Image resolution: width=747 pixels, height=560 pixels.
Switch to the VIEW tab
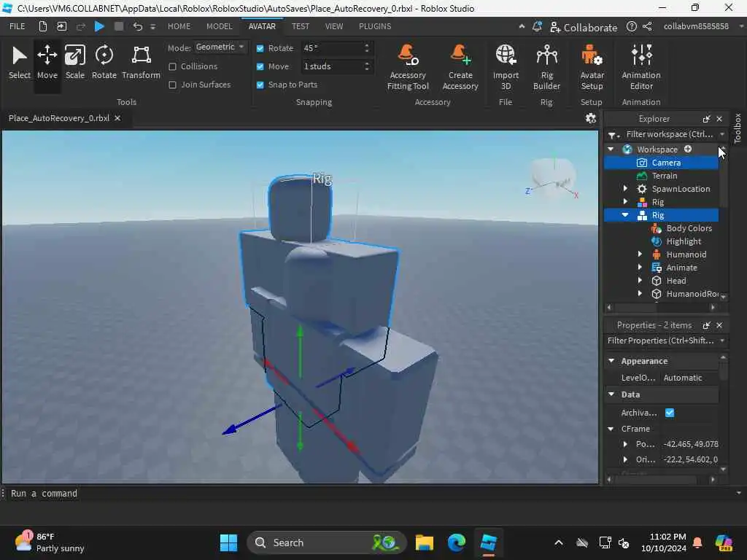(x=334, y=26)
